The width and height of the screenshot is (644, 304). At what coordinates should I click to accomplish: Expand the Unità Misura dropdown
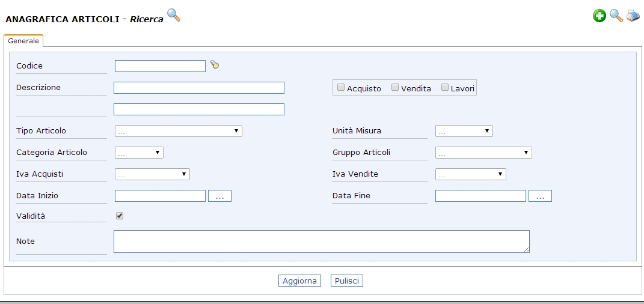tap(464, 131)
